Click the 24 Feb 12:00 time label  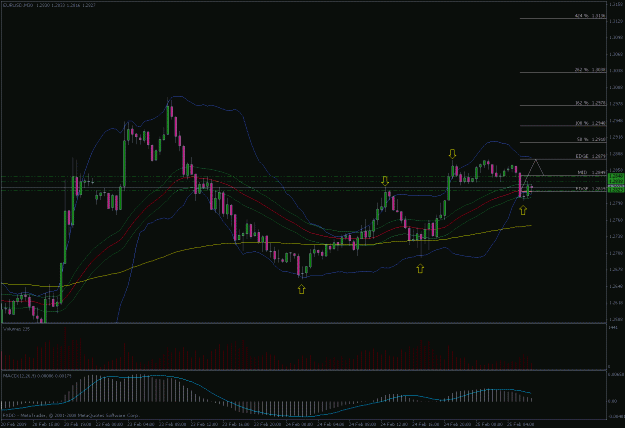pos(393,424)
